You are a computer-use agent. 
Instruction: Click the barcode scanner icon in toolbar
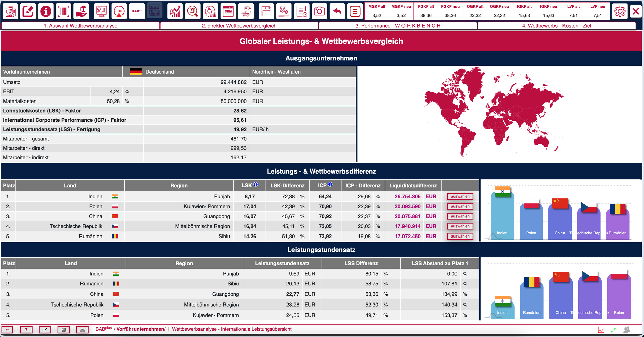[63, 12]
